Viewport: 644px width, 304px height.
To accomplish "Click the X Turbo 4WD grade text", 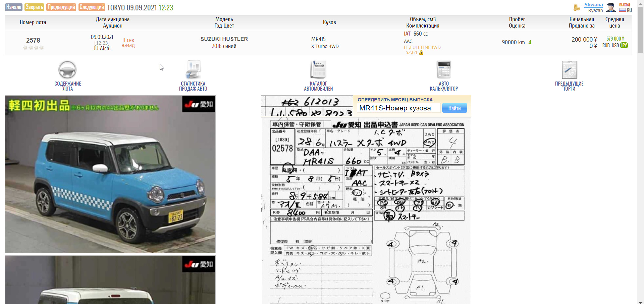I will 325,46.
